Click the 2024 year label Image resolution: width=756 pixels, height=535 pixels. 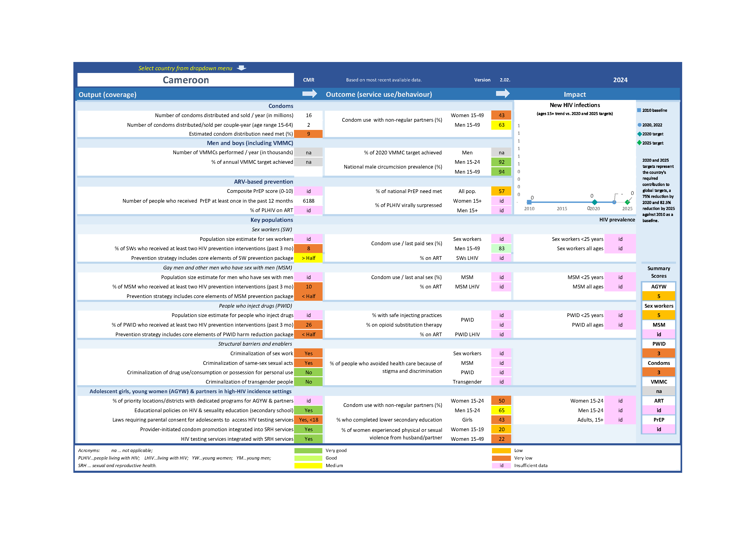(x=620, y=80)
